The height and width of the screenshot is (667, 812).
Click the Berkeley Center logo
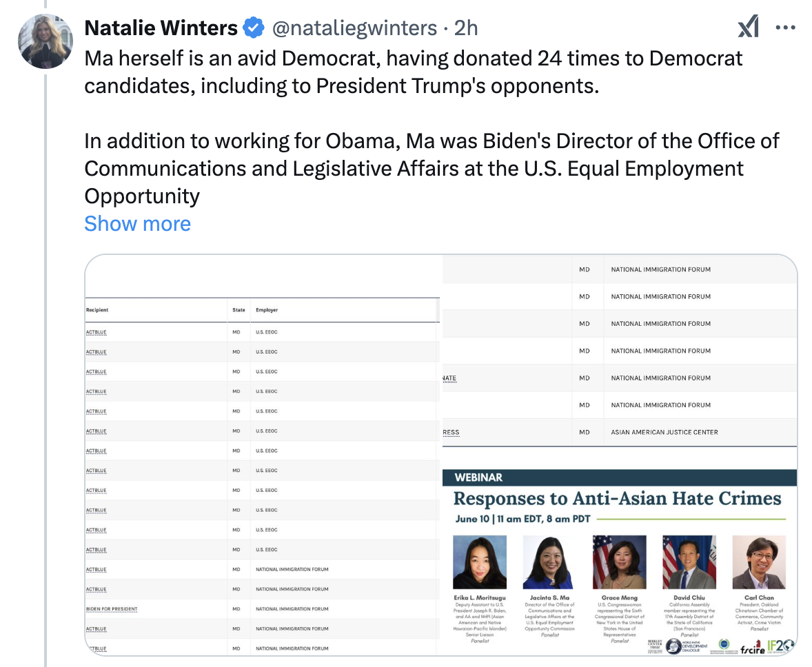(656, 646)
